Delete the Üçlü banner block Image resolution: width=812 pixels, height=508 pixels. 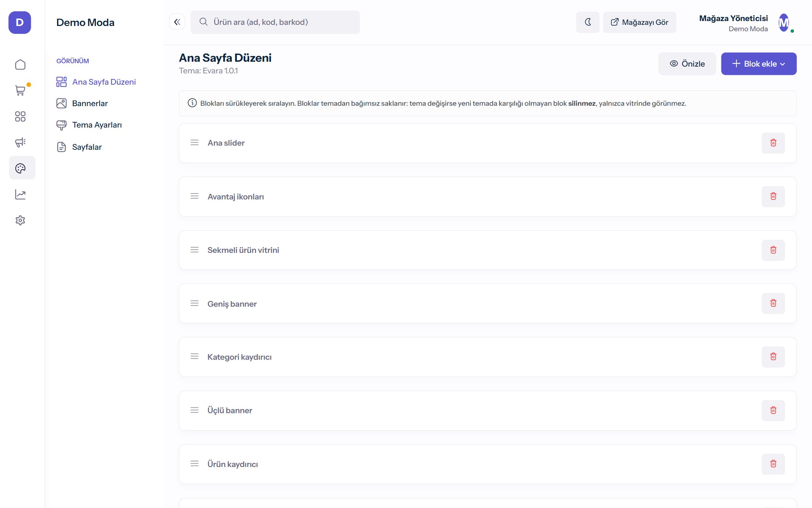[773, 411]
